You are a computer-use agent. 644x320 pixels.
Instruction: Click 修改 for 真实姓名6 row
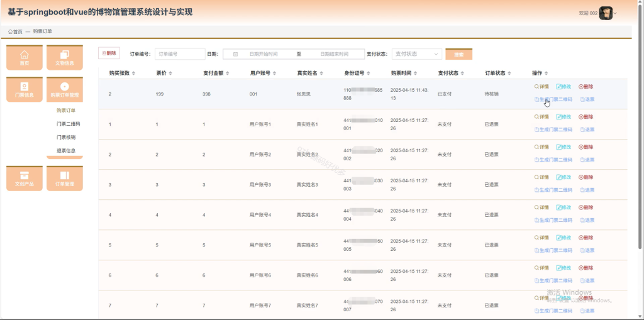click(563, 268)
